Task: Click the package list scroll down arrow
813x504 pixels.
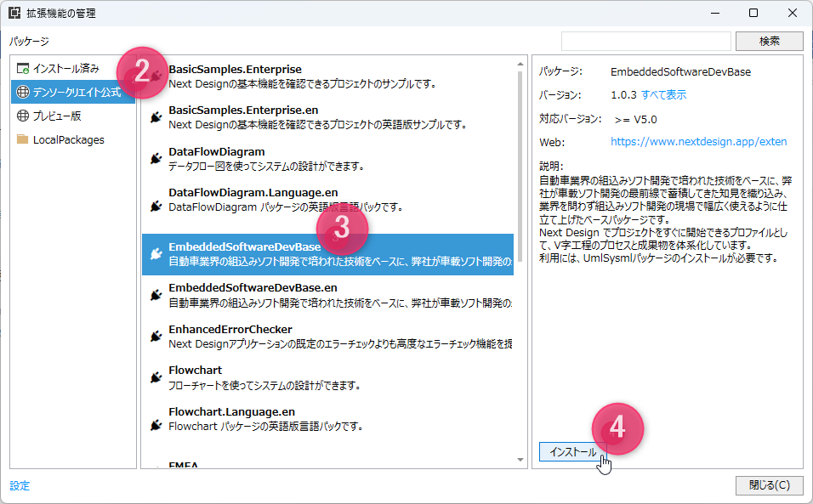Action: (520, 460)
